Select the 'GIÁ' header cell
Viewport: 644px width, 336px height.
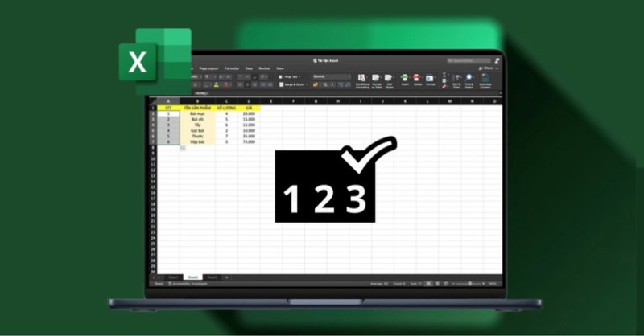[249, 108]
